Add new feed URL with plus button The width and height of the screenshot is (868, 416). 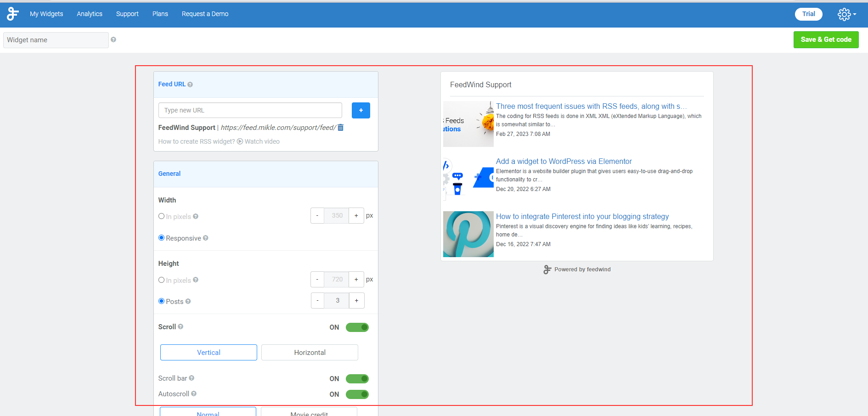[361, 110]
